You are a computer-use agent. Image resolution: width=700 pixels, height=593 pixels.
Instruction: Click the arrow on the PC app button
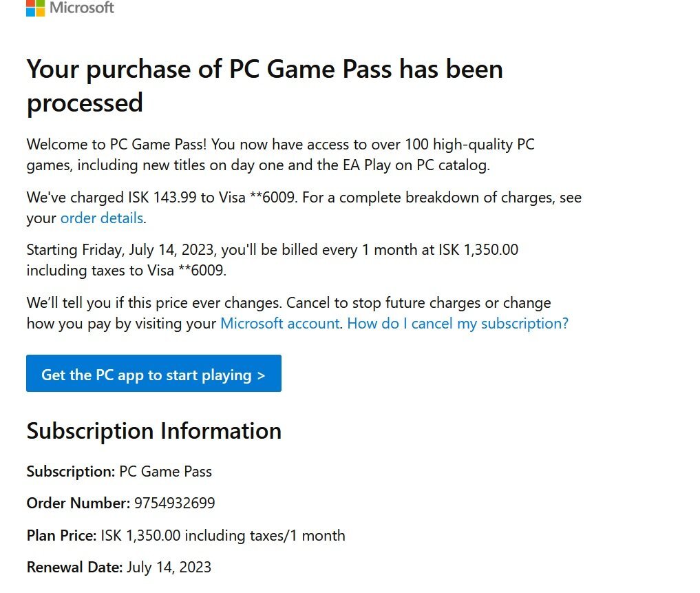[x=261, y=375]
